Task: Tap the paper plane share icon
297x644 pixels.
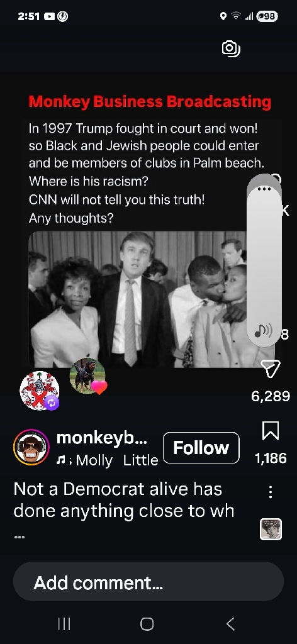Action: [x=271, y=369]
